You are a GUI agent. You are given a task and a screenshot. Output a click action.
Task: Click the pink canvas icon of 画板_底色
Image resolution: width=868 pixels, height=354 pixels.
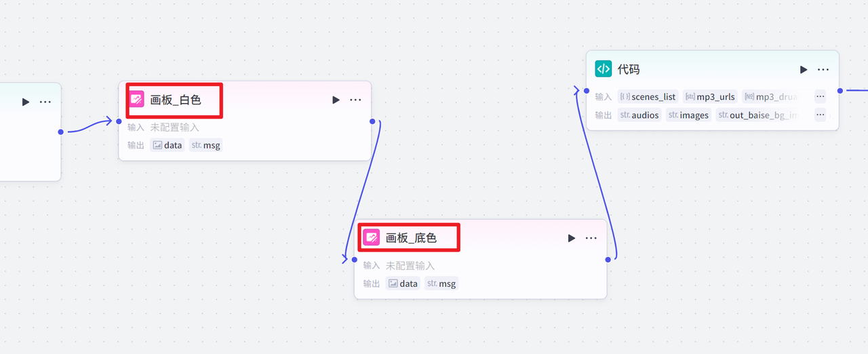372,237
